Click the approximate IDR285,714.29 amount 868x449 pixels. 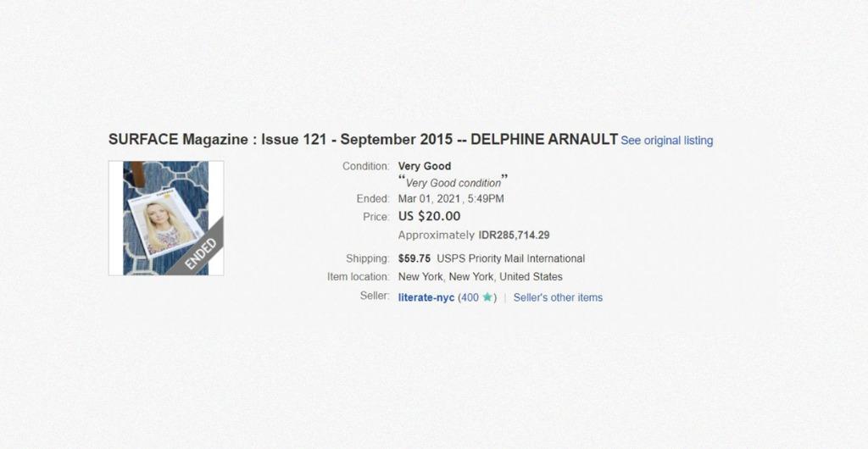(x=514, y=235)
